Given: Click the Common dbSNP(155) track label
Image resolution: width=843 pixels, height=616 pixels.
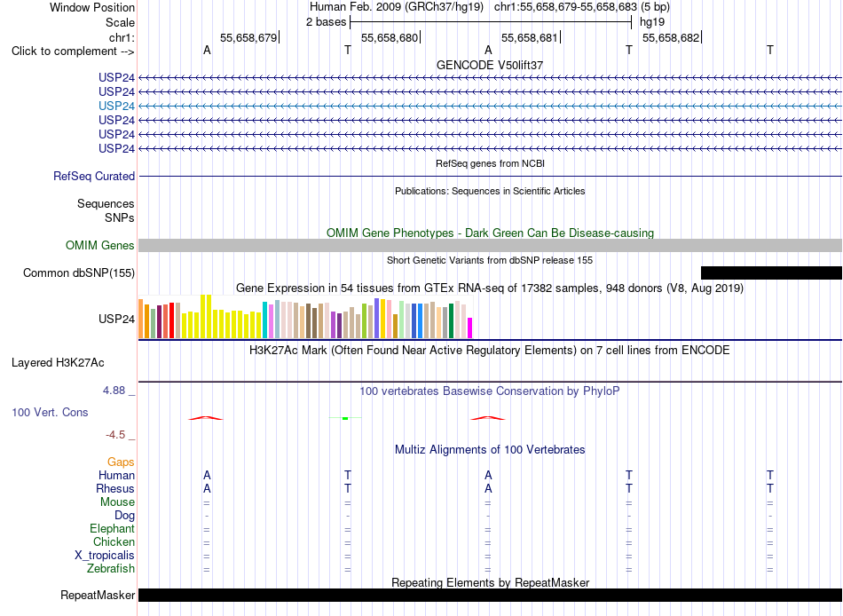Looking at the screenshot, I should point(78,273).
